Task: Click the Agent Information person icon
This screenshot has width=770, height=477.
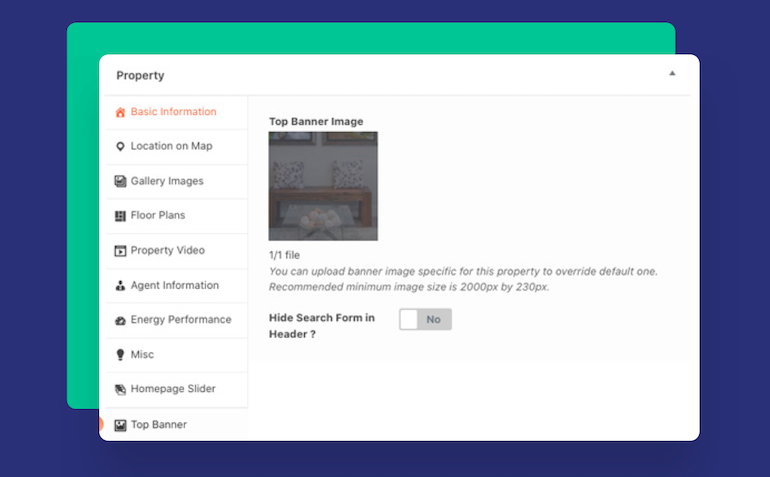Action: click(120, 286)
